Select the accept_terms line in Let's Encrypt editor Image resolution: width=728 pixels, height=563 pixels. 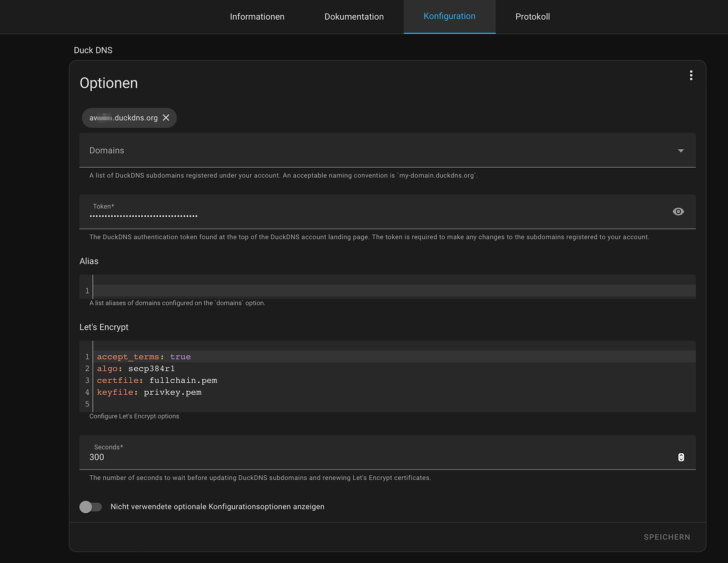click(x=144, y=356)
